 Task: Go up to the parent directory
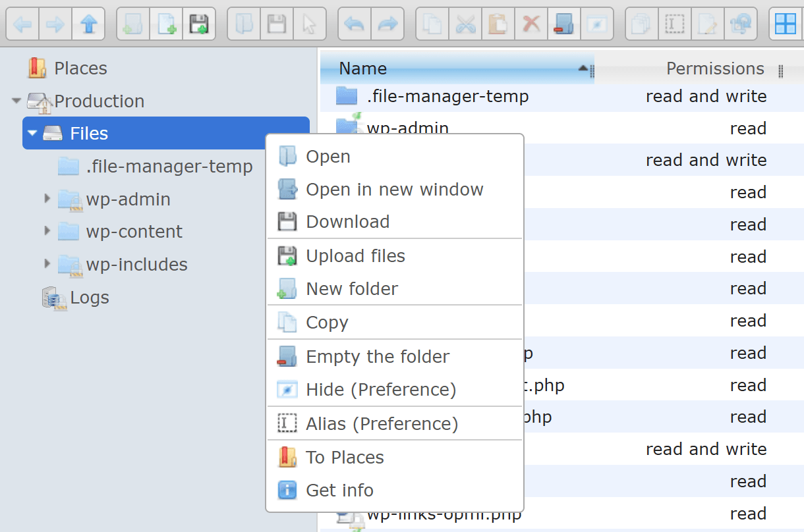pyautogui.click(x=88, y=23)
